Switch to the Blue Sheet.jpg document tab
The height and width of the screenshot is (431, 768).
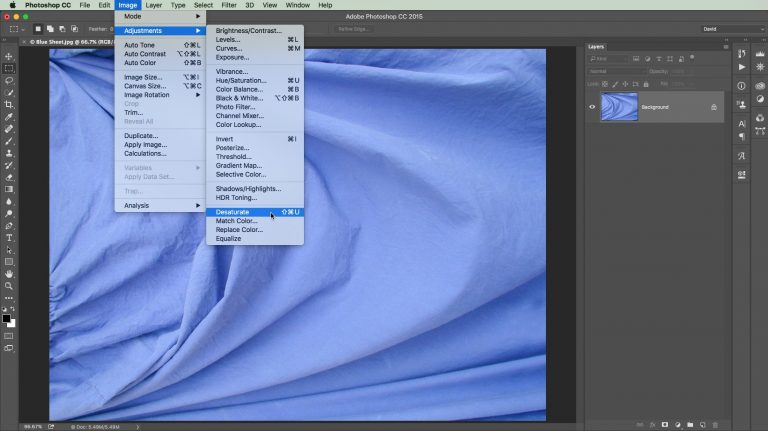click(70, 42)
